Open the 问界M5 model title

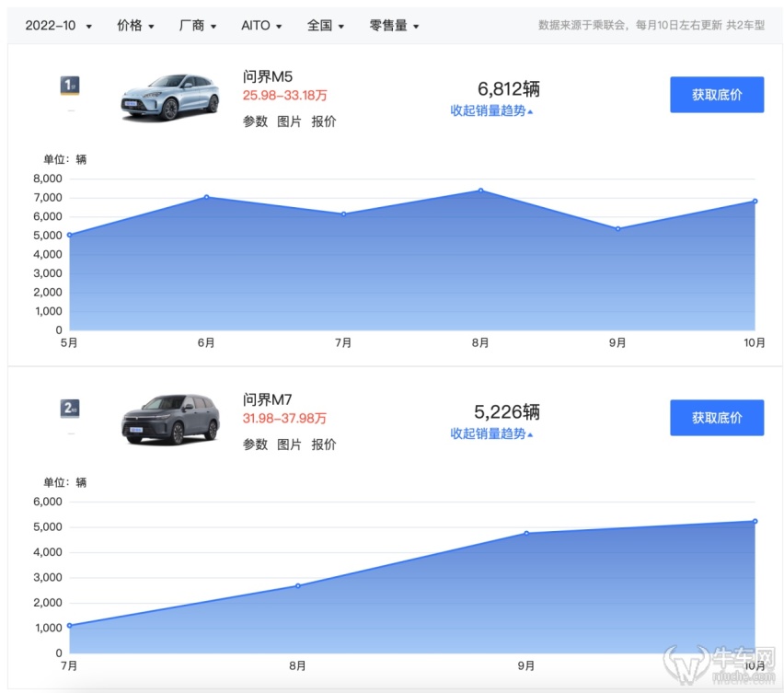[268, 76]
